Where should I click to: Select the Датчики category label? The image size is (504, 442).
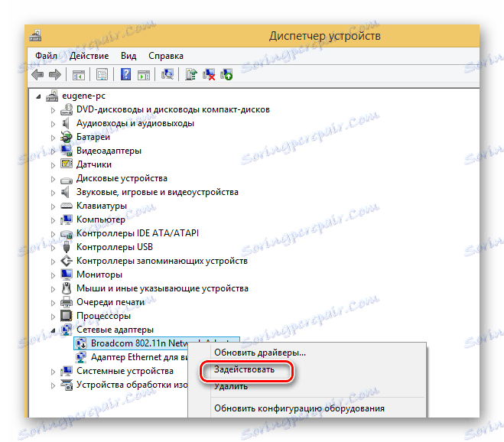[94, 164]
